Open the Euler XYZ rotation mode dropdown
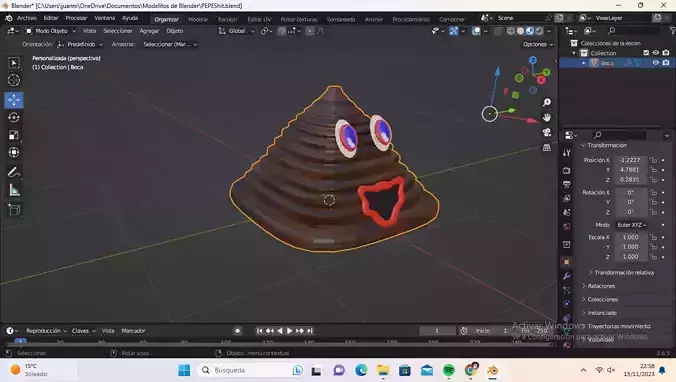 coord(632,225)
